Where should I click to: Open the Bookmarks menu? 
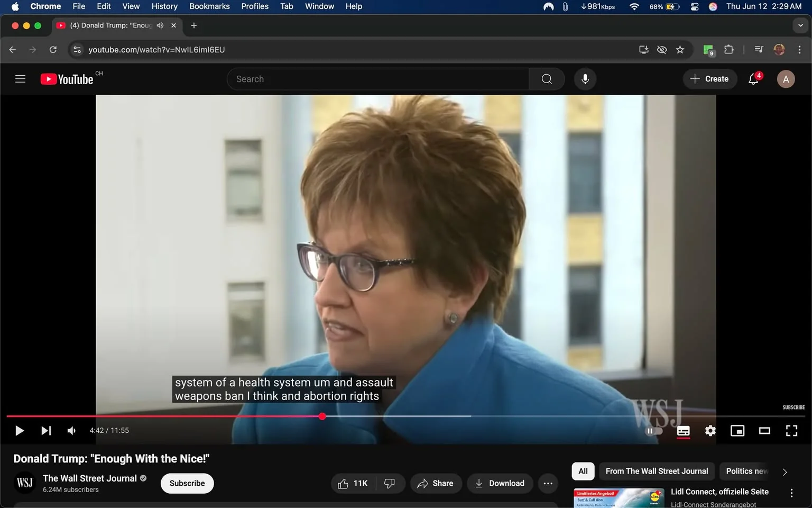point(209,6)
